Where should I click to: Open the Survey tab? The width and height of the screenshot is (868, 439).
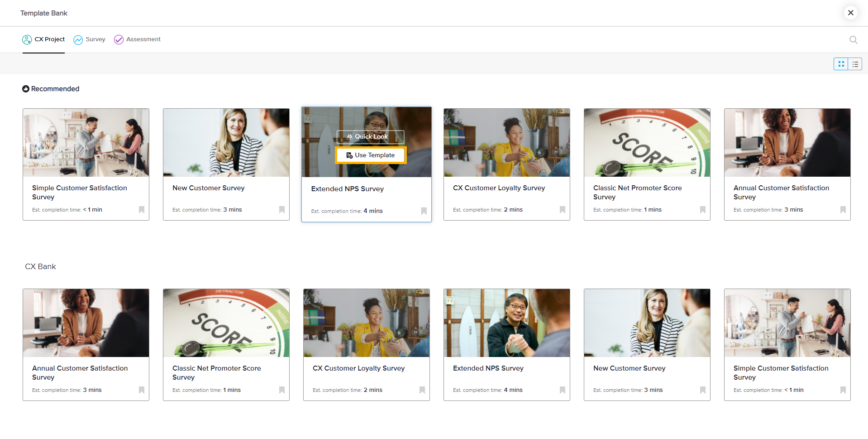pyautogui.click(x=90, y=39)
